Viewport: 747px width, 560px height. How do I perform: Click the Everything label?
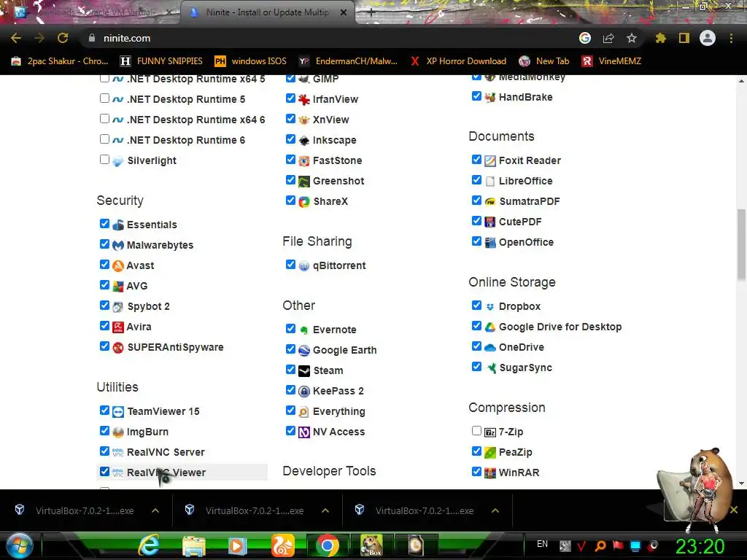pos(338,411)
